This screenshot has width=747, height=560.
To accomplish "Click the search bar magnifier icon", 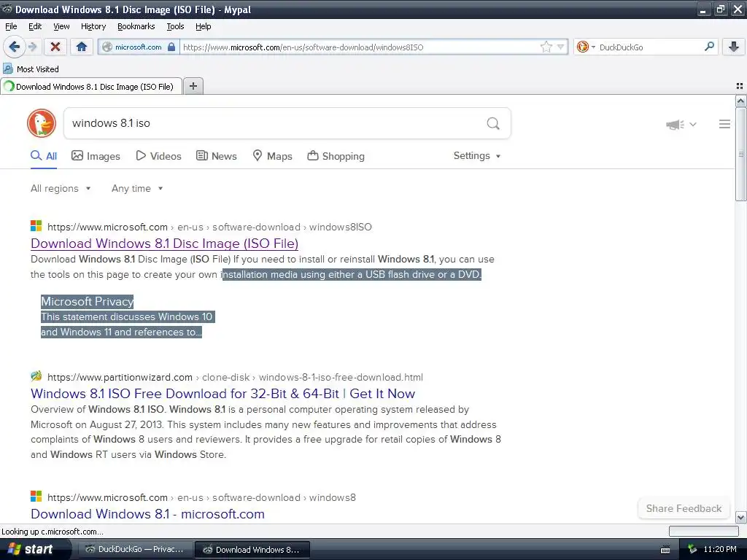I will (x=709, y=47).
